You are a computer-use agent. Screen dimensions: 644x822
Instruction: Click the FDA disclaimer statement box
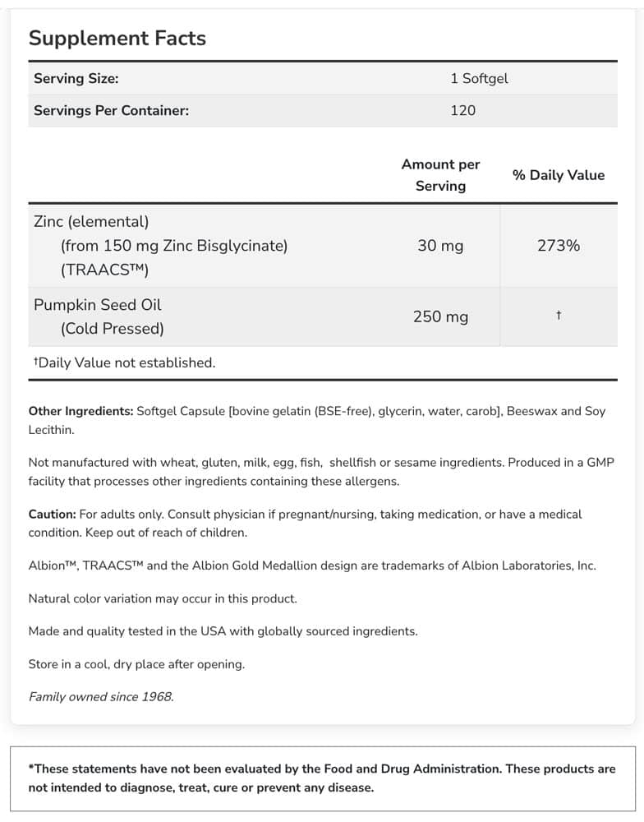pyautogui.click(x=322, y=778)
